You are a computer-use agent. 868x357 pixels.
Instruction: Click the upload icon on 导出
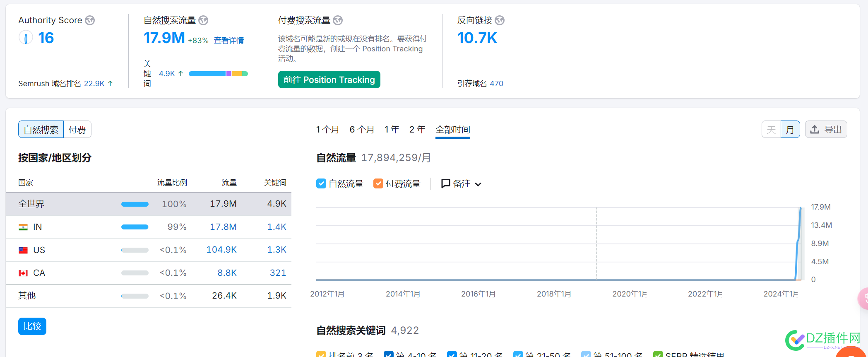click(x=815, y=129)
